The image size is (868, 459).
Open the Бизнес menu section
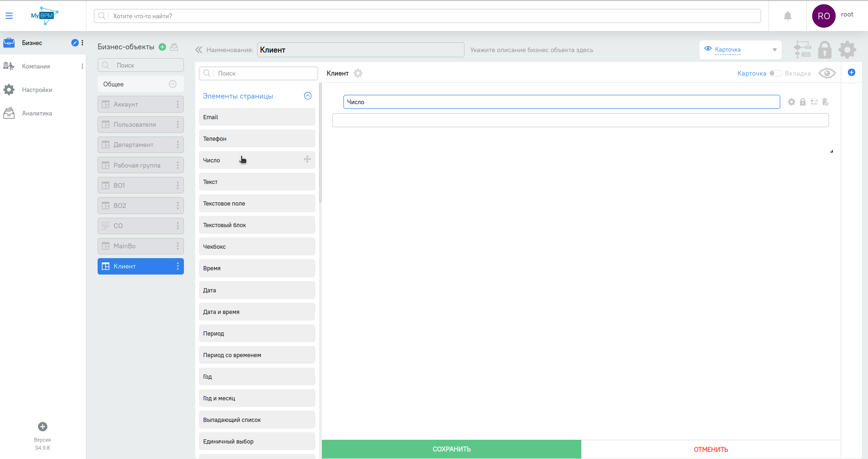coord(32,43)
